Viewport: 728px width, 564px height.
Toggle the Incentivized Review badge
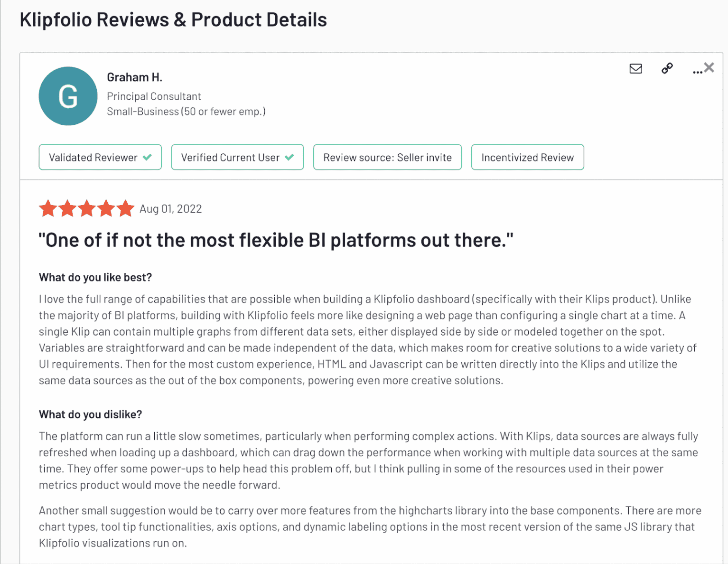coord(527,157)
